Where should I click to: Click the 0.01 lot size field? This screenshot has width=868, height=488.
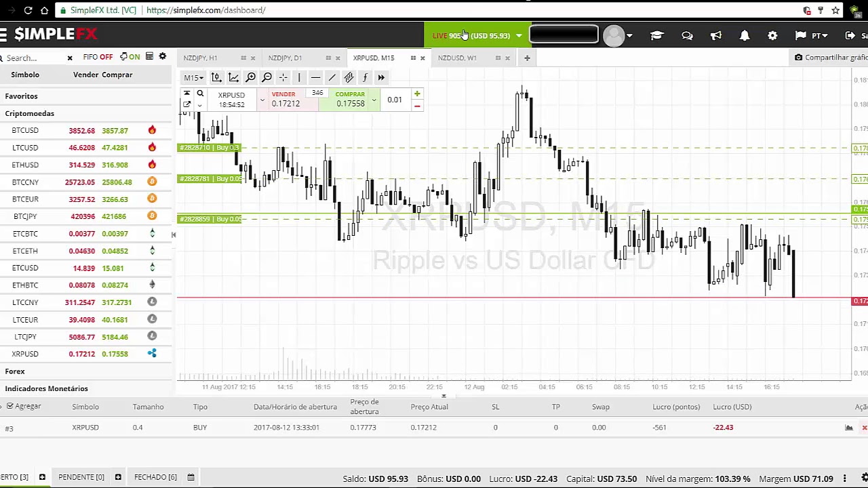[395, 100]
